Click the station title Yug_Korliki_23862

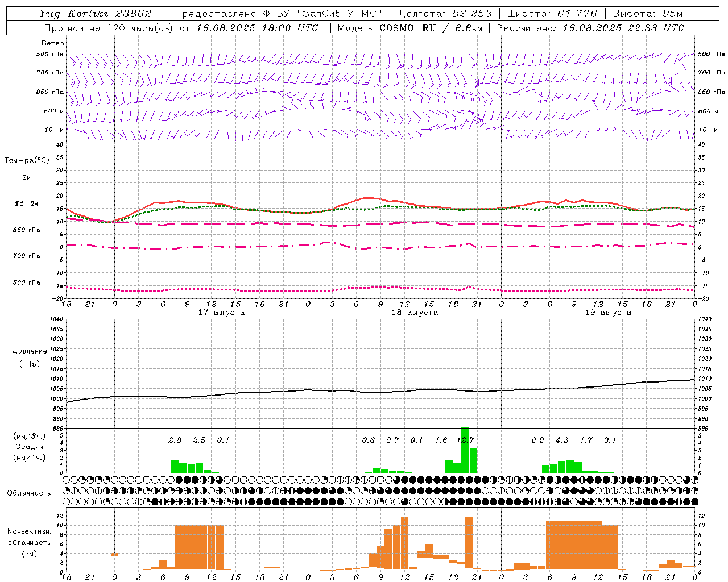[96, 14]
